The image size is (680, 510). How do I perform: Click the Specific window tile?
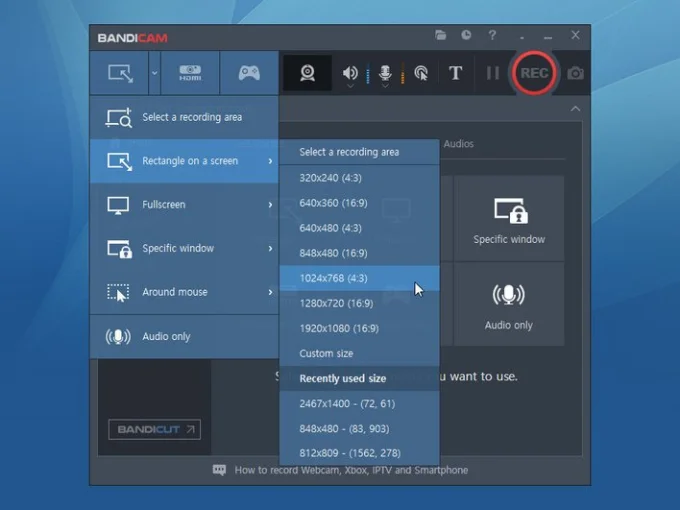click(x=509, y=219)
